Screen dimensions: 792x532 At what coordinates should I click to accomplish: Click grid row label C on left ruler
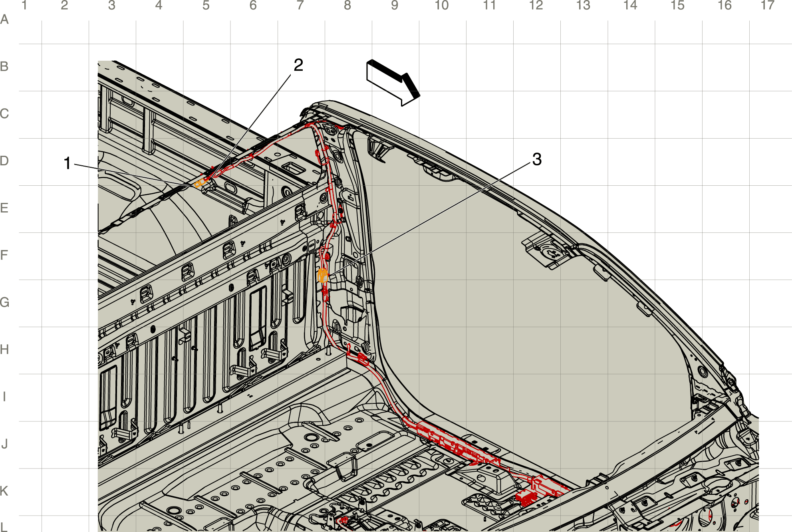click(4, 114)
